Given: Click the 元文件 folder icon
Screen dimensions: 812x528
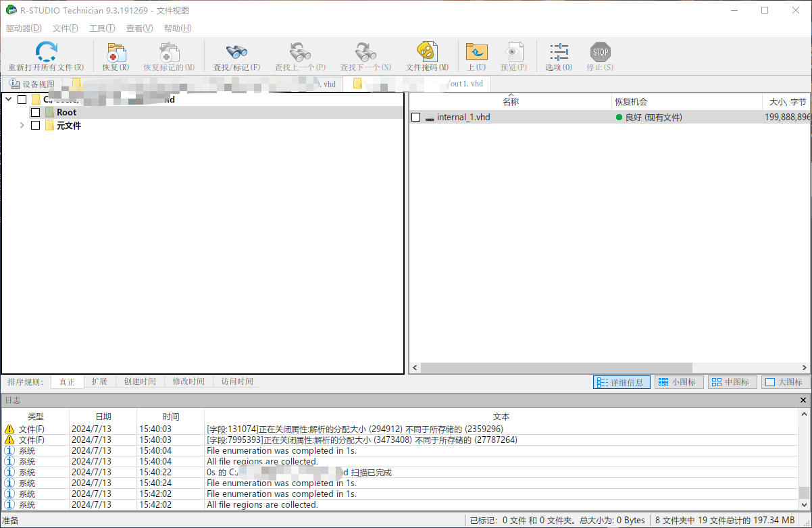Looking at the screenshot, I should [49, 126].
